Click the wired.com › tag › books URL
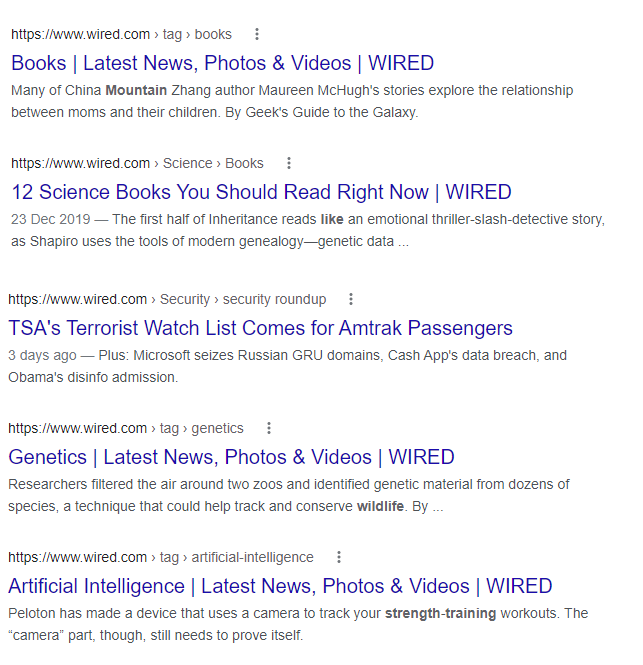The image size is (643, 665). [x=121, y=34]
